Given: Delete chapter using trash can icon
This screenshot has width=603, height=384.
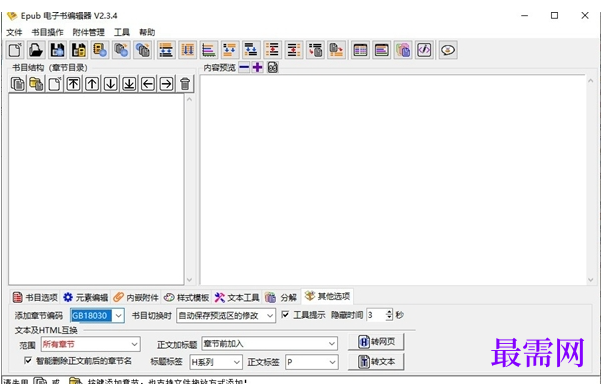Looking at the screenshot, I should pyautogui.click(x=185, y=83).
